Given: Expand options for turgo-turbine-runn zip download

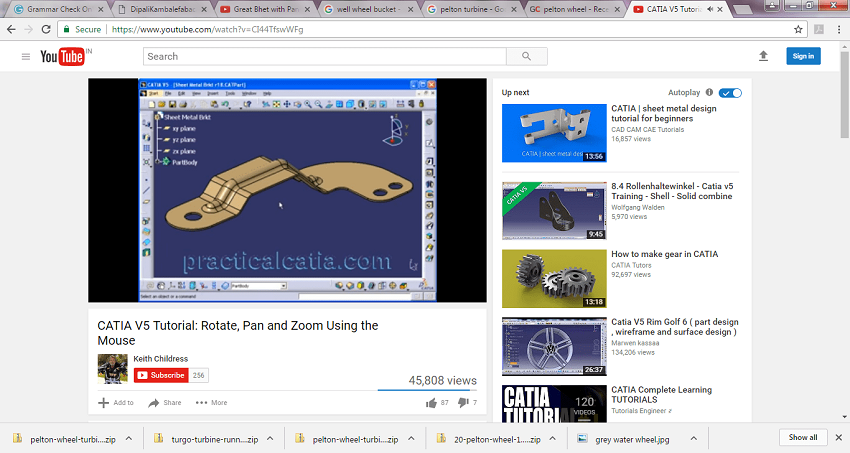Looking at the screenshot, I should 270,439.
